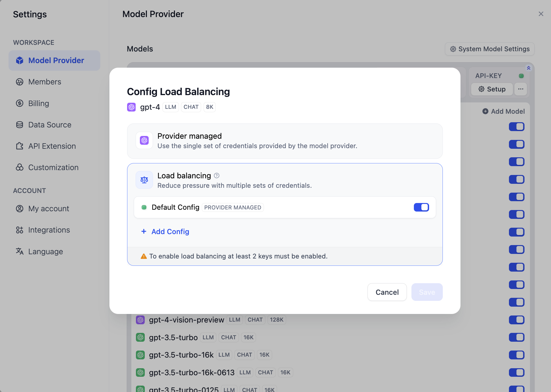The height and width of the screenshot is (392, 551).
Task: Select the Provider managed option card
Action: click(285, 141)
